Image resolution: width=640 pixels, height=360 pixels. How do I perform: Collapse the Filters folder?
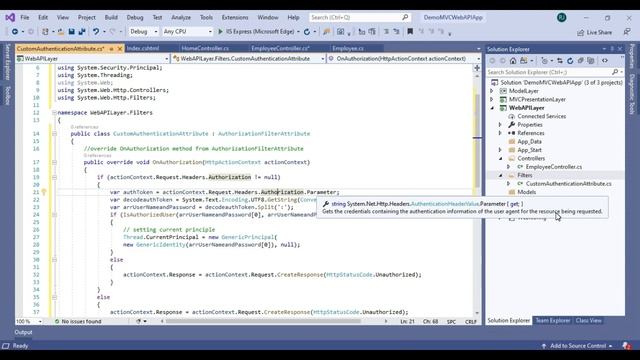click(x=500, y=175)
